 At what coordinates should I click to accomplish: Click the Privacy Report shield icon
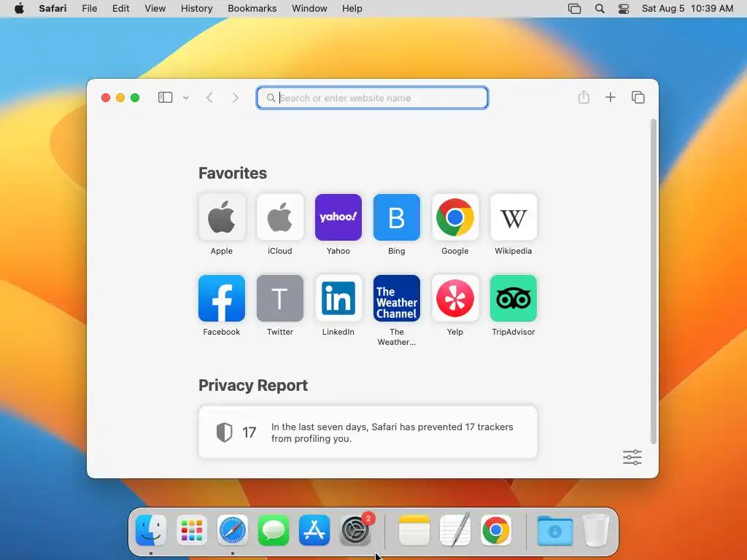click(x=225, y=432)
